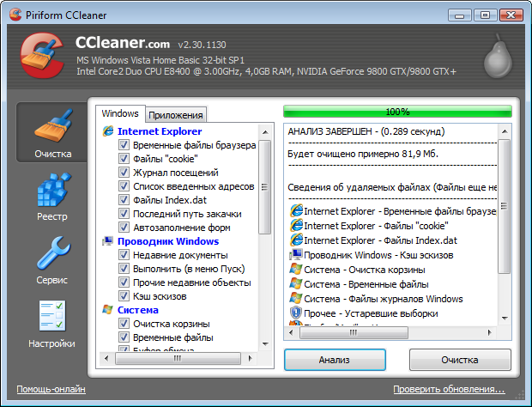Click options list vertical scrollbar thumb

pos(264,186)
